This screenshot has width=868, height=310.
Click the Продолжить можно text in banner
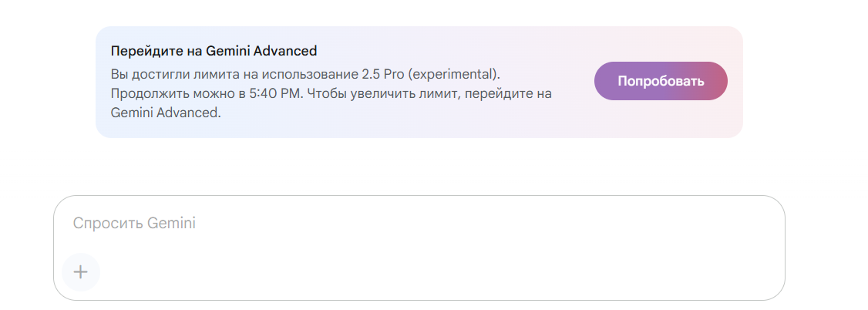pyautogui.click(x=173, y=93)
